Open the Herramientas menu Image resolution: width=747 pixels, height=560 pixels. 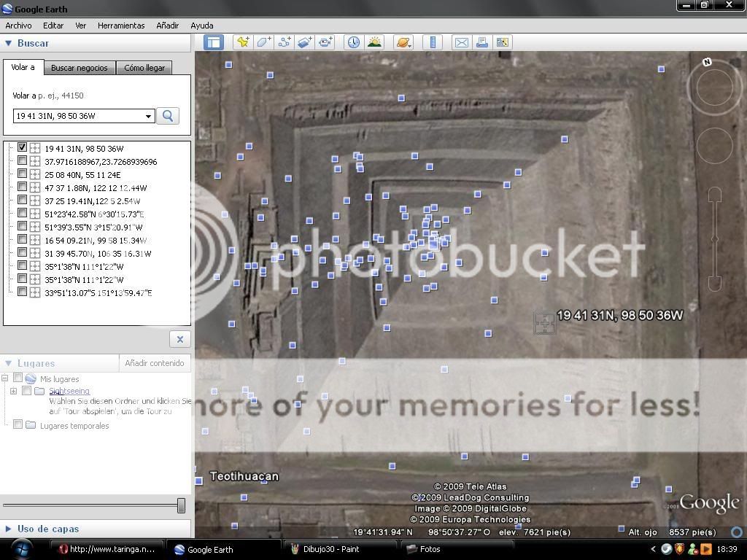point(121,26)
